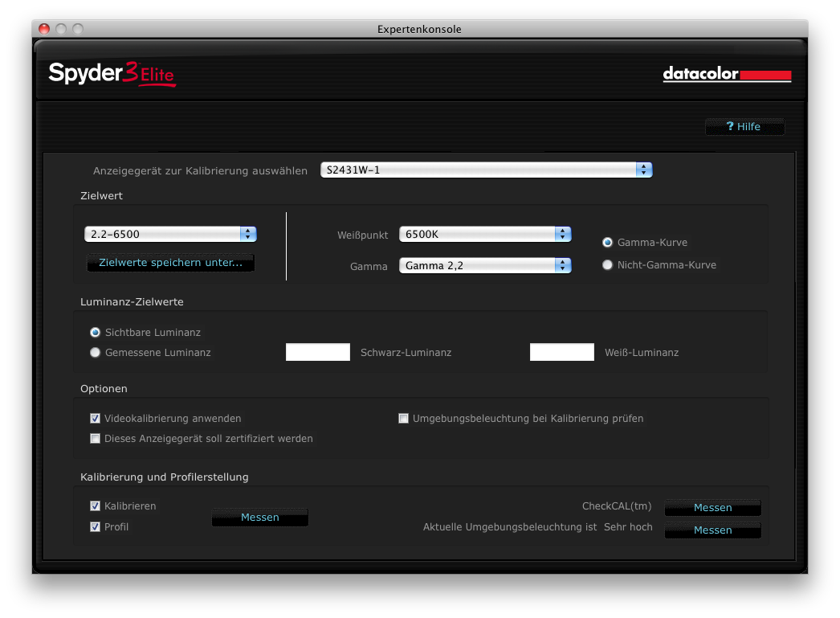Check Dieses Anzeigegerät soll zertifiziert werden
The image size is (840, 618).
[x=96, y=439]
